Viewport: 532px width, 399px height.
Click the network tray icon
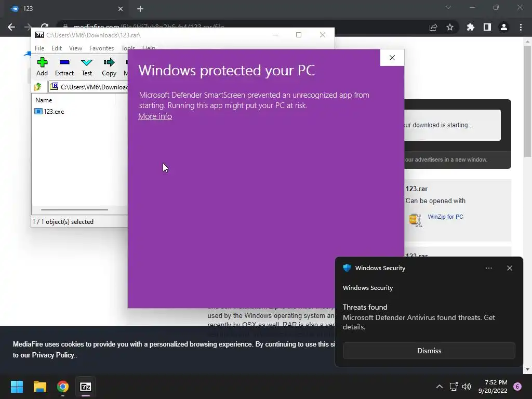pos(454,387)
